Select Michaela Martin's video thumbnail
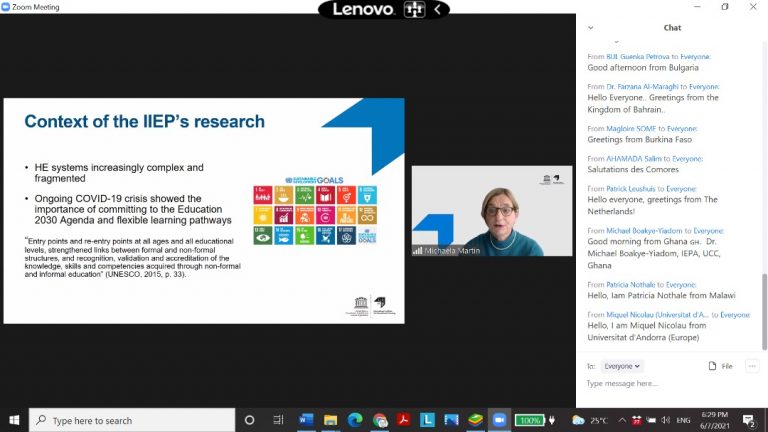 491,210
